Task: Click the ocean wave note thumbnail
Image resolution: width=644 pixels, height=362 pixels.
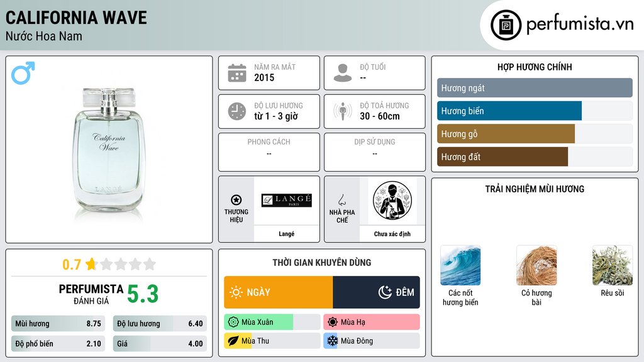Action: [x=460, y=266]
